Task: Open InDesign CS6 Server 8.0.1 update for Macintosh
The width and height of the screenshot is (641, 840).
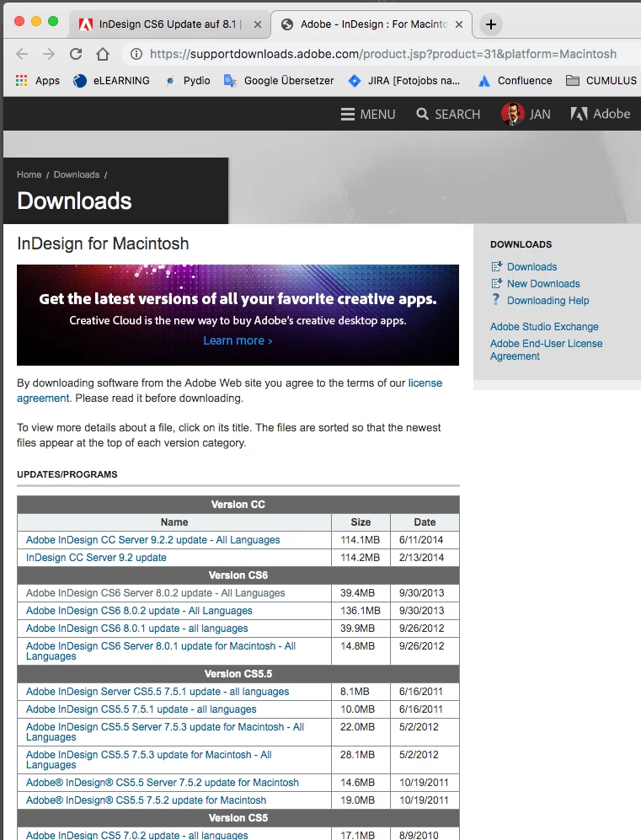Action: tap(161, 651)
